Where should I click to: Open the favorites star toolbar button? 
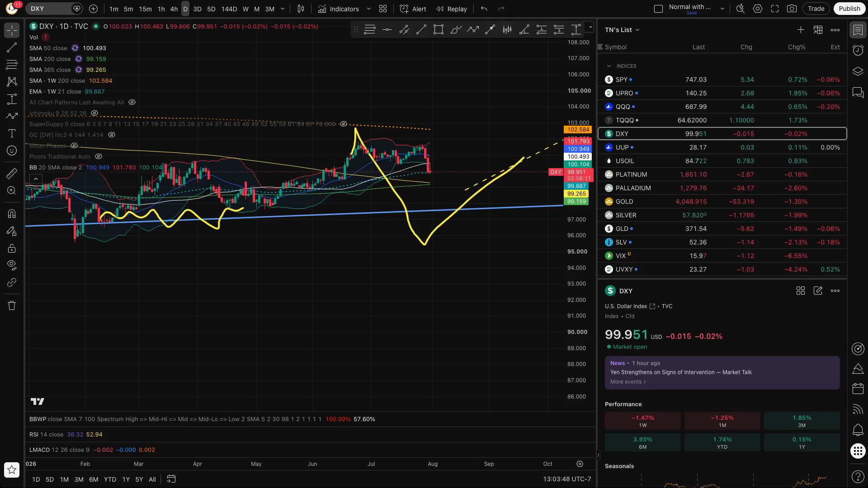(x=12, y=470)
